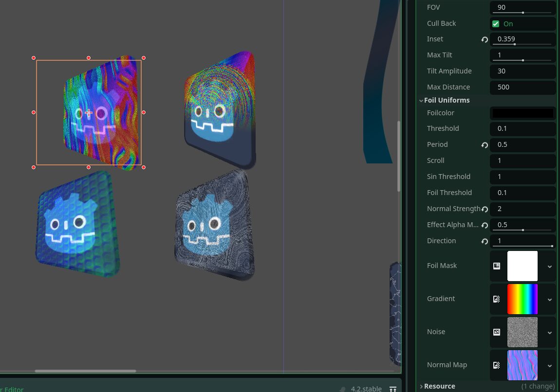Collapse the Foil Uniforms section
The image size is (560, 392).
421,101
